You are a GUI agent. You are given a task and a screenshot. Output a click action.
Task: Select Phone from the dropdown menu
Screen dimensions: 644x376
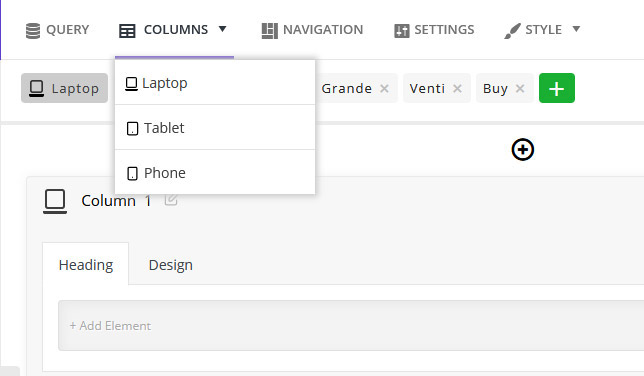point(215,173)
